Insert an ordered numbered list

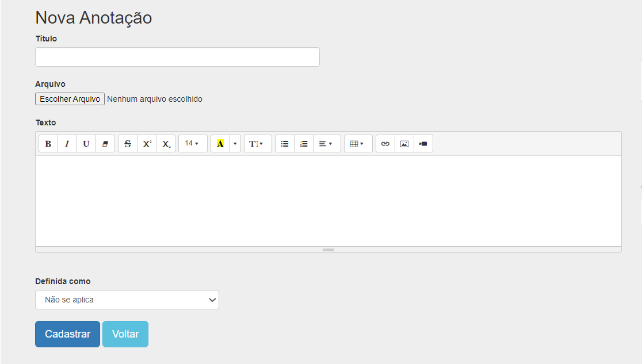(x=304, y=144)
